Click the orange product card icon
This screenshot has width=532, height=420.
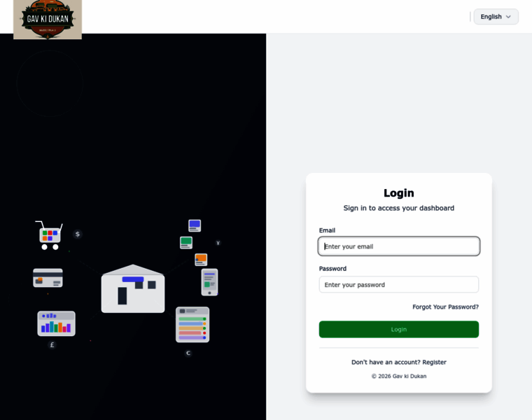pos(201,260)
